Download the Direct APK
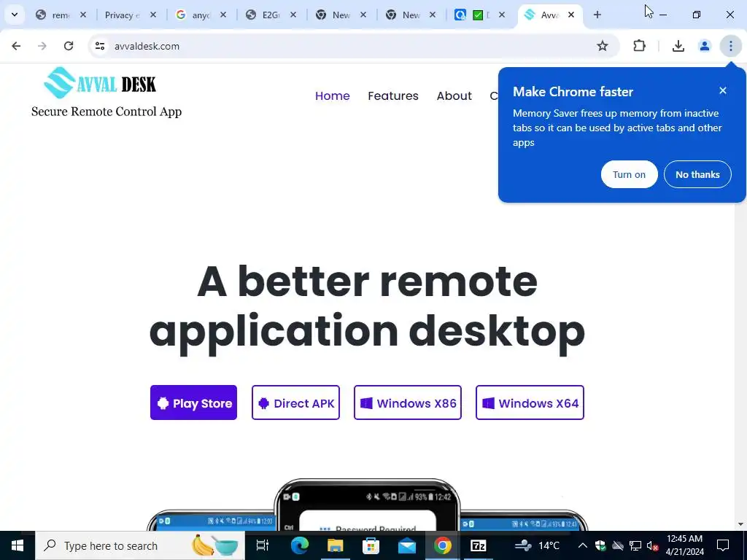 [x=296, y=402]
